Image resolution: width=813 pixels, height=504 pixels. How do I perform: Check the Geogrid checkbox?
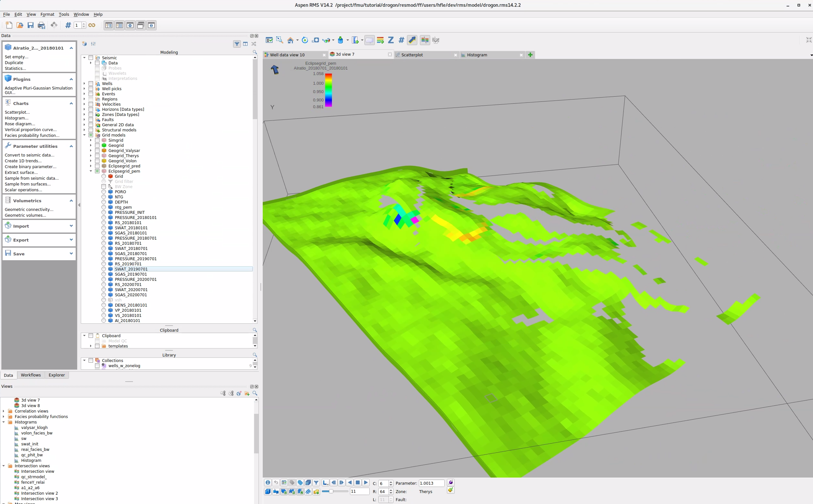point(97,145)
